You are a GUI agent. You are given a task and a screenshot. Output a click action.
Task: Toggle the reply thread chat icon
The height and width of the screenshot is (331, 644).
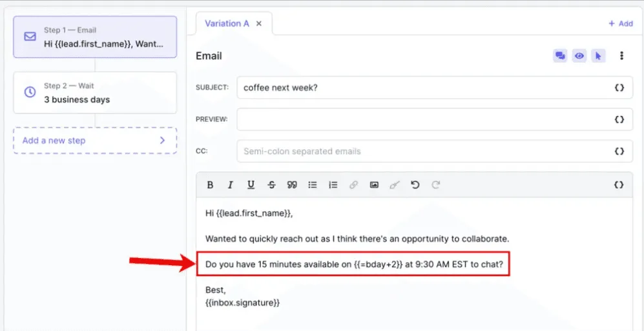pyautogui.click(x=560, y=56)
